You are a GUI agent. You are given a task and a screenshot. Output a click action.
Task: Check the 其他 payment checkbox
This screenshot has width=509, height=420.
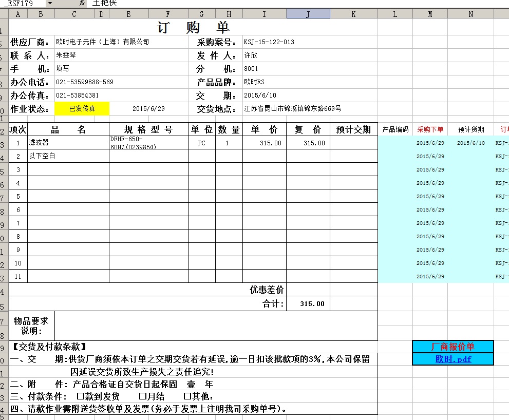187,397
